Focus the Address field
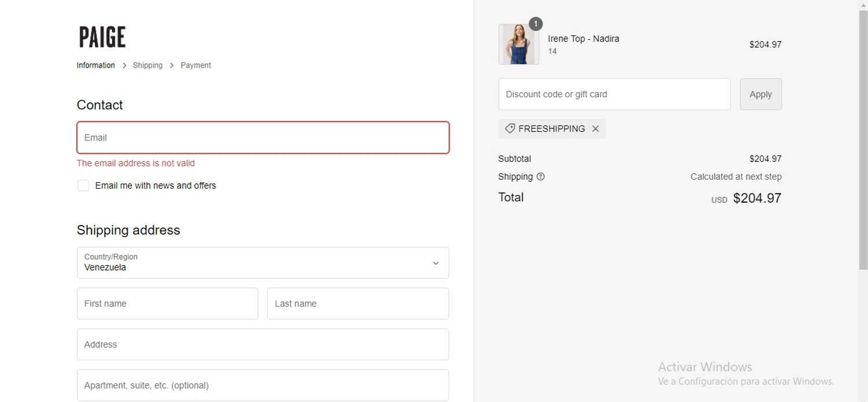This screenshot has height=402, width=868. tap(263, 344)
